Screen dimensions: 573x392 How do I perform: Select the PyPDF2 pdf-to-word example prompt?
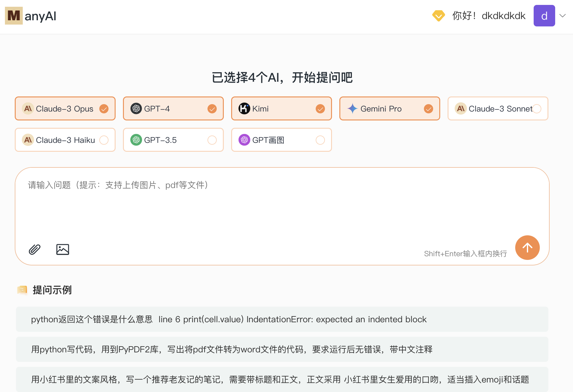click(x=282, y=349)
